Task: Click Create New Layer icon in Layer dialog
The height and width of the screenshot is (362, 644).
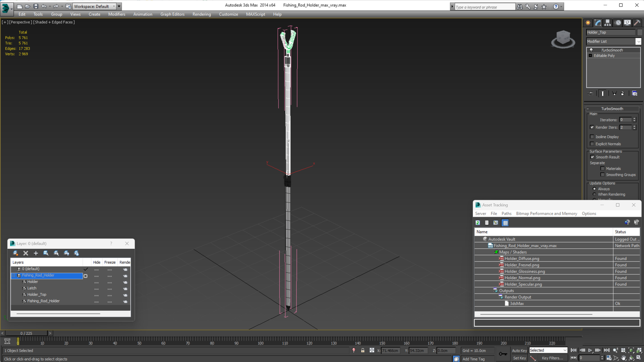Action: (x=15, y=253)
